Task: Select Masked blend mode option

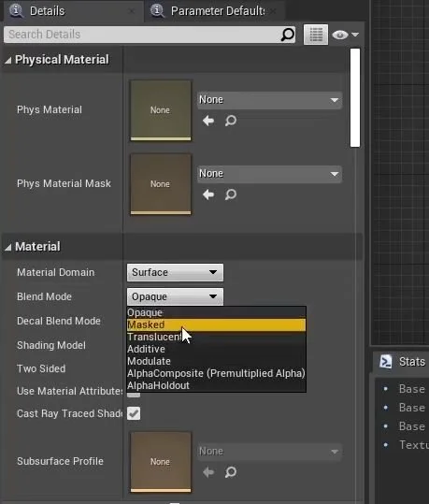Action: [x=216, y=324]
